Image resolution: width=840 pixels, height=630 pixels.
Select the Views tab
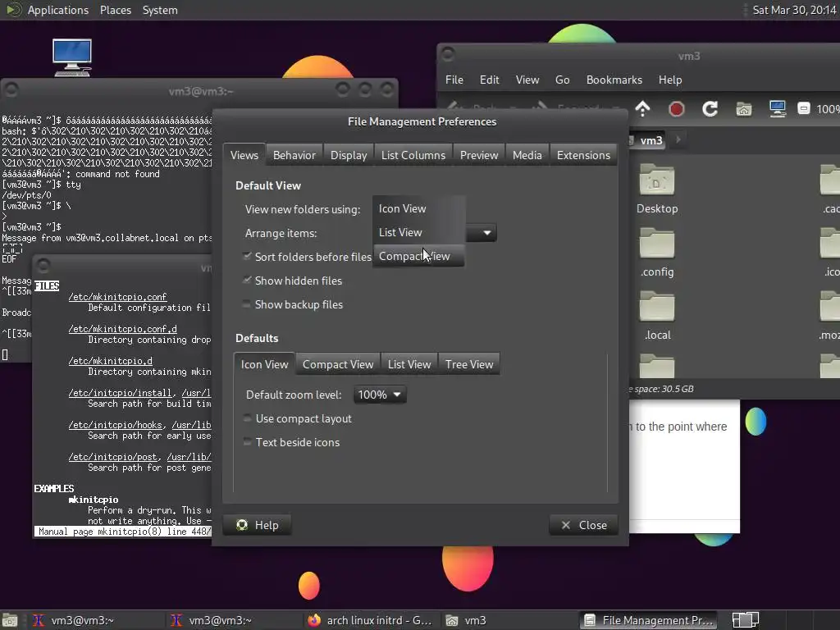tap(244, 155)
